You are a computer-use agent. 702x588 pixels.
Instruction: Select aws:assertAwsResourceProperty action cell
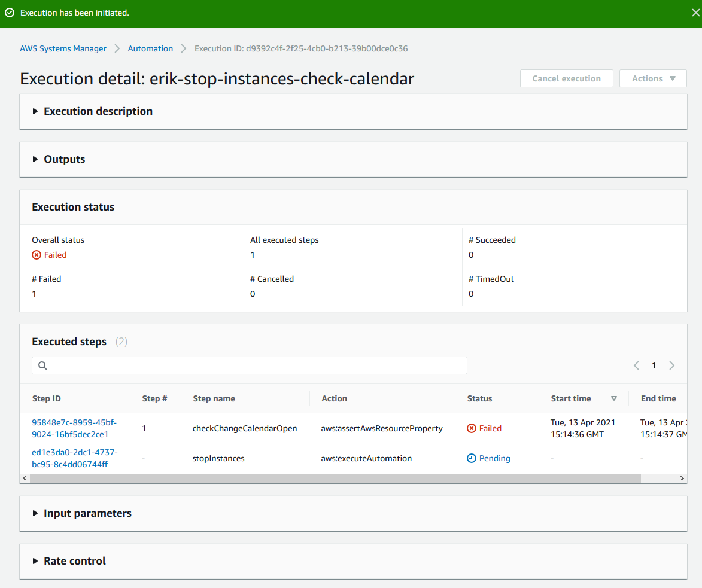coord(382,429)
